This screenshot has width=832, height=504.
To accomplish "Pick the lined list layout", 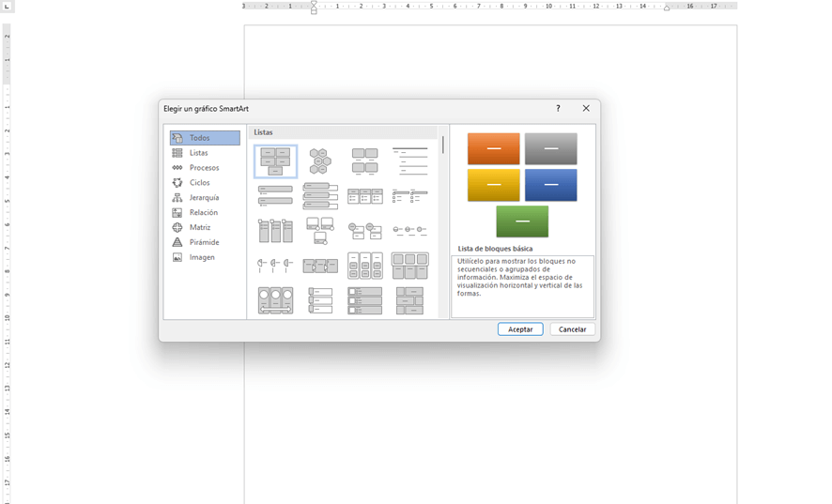I will [409, 161].
